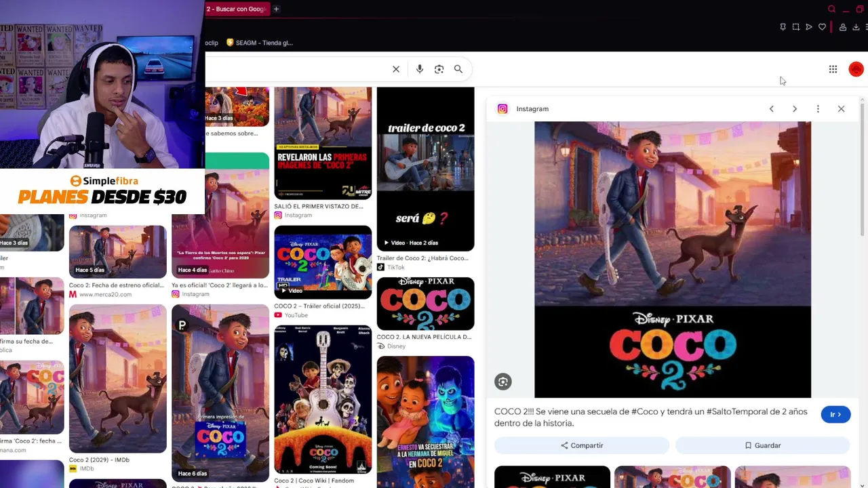
Task: Show the next image in the preview panel
Action: [795, 108]
